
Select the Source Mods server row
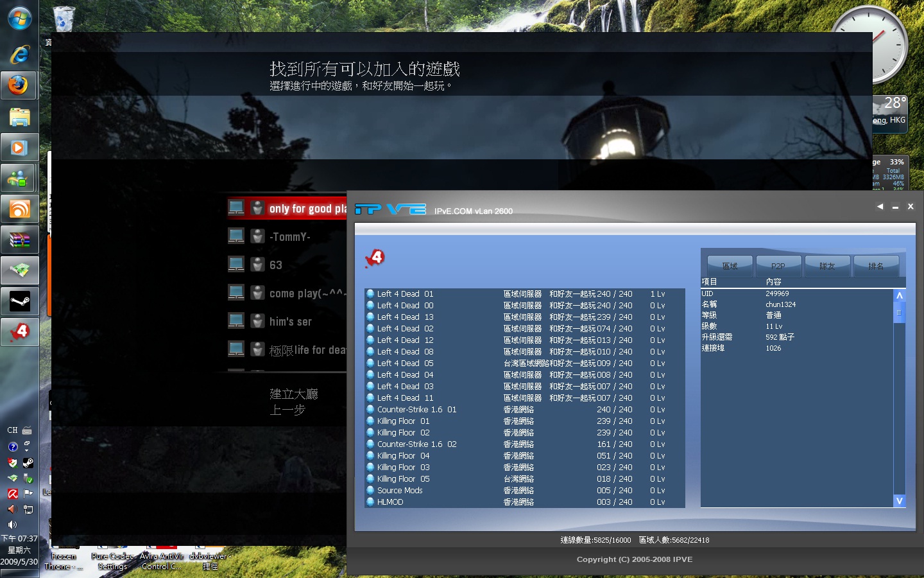click(x=525, y=491)
